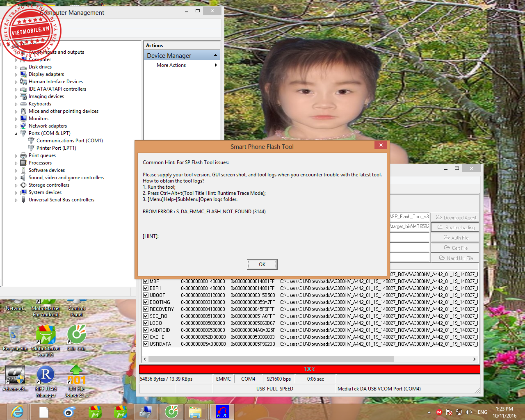Screen dimensions: 525x420
Task: Uncheck the UBOOT partition checkbox
Action: (x=146, y=295)
